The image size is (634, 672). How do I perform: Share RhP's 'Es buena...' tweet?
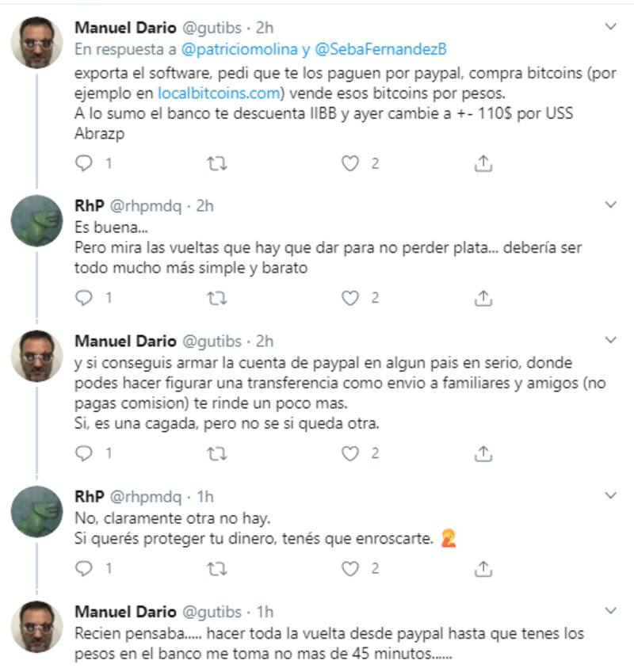coord(483,298)
